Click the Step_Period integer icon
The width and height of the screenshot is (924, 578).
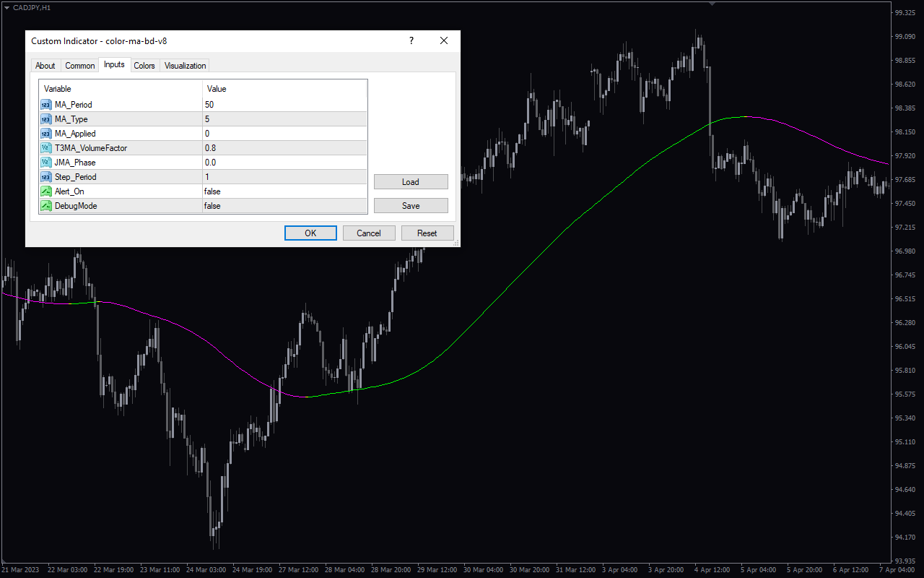tap(46, 177)
